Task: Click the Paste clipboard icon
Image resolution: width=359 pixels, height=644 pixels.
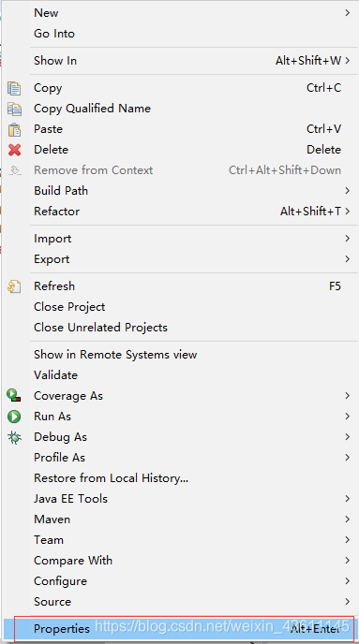Action: pyautogui.click(x=14, y=129)
